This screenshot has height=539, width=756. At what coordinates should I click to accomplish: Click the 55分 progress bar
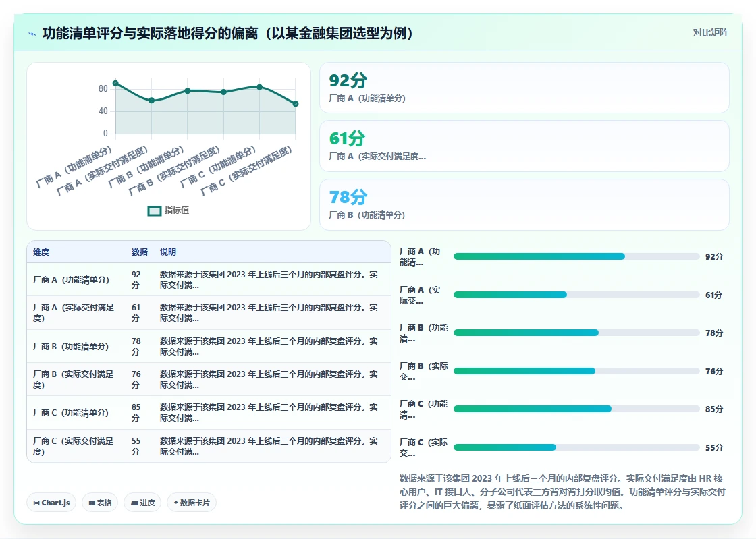click(x=576, y=447)
